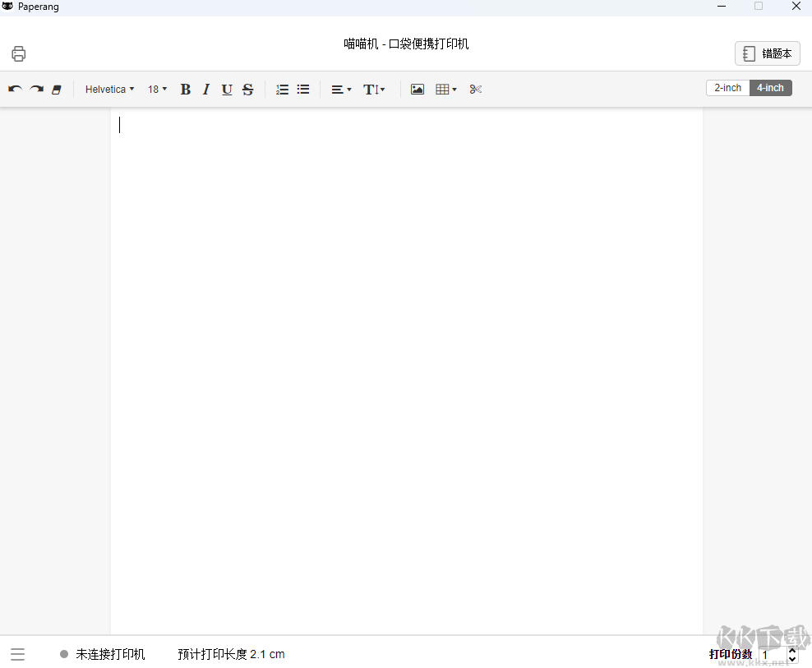Open the text alignment dropdown
This screenshot has height=668, width=812.
click(341, 89)
